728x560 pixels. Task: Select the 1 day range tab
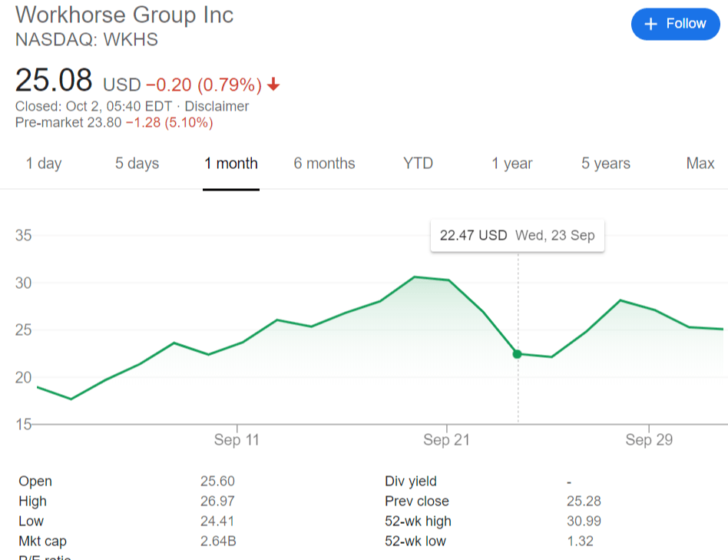(x=44, y=164)
